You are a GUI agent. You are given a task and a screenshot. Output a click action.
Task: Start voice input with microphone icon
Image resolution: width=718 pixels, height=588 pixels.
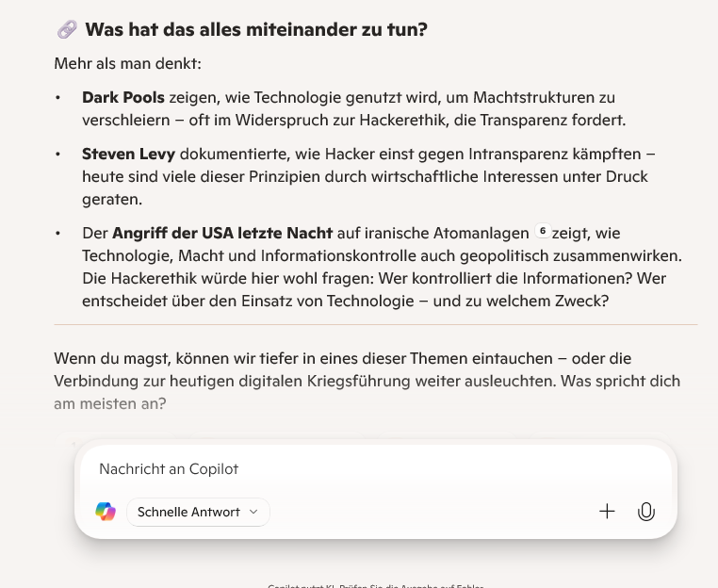(x=646, y=512)
